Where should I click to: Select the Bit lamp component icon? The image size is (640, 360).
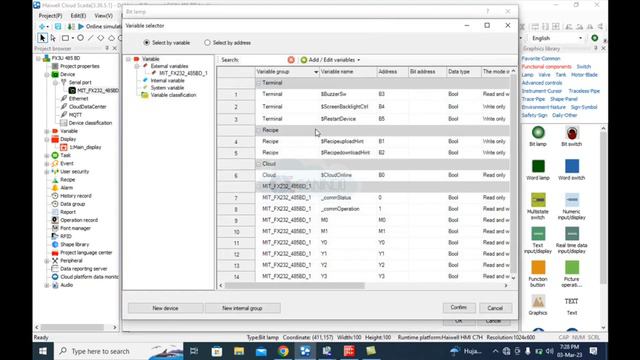tap(538, 133)
